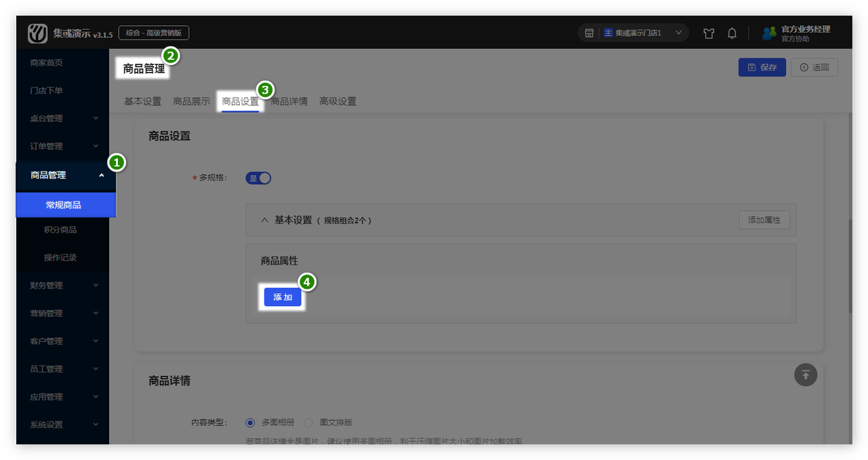Image resolution: width=868 pixels, height=460 pixels.
Task: Open 商家首页 in the sidebar
Action: pyautogui.click(x=62, y=62)
